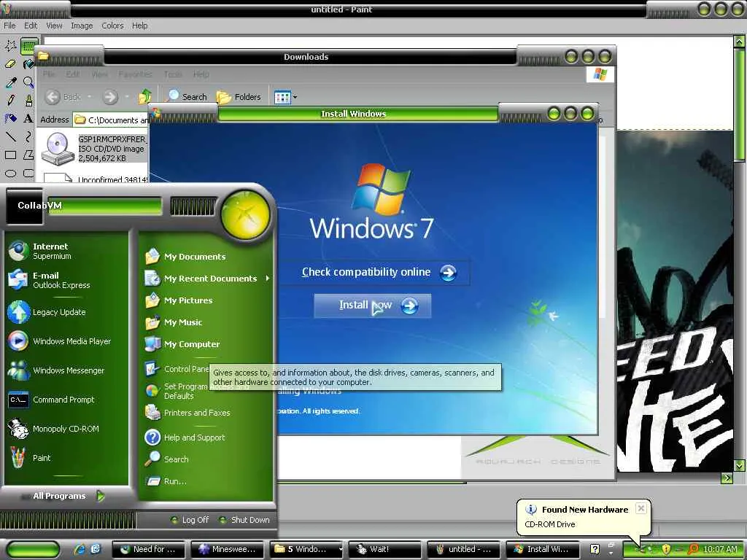Select the rectangular Select tool in Paint
This screenshot has width=747, height=560.
click(x=29, y=46)
